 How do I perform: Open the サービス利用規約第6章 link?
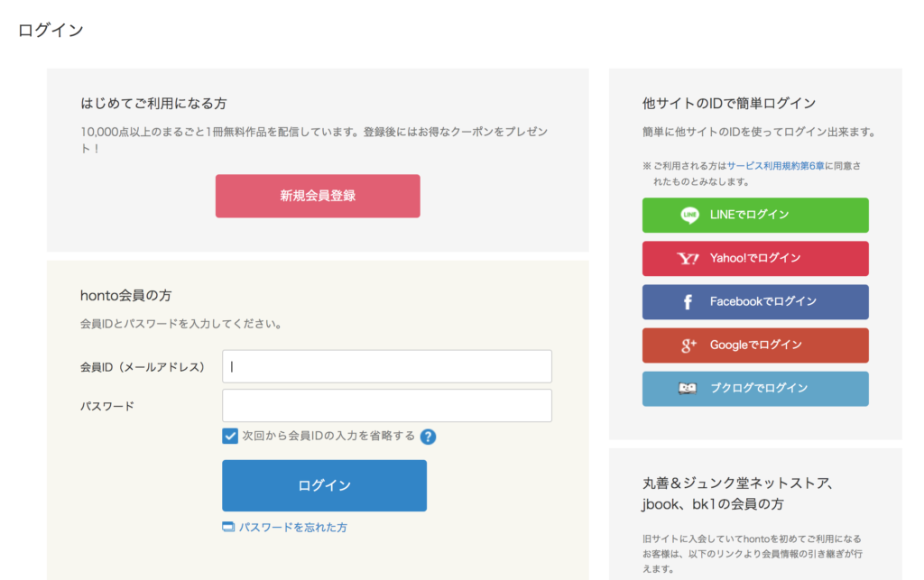pyautogui.click(x=775, y=166)
